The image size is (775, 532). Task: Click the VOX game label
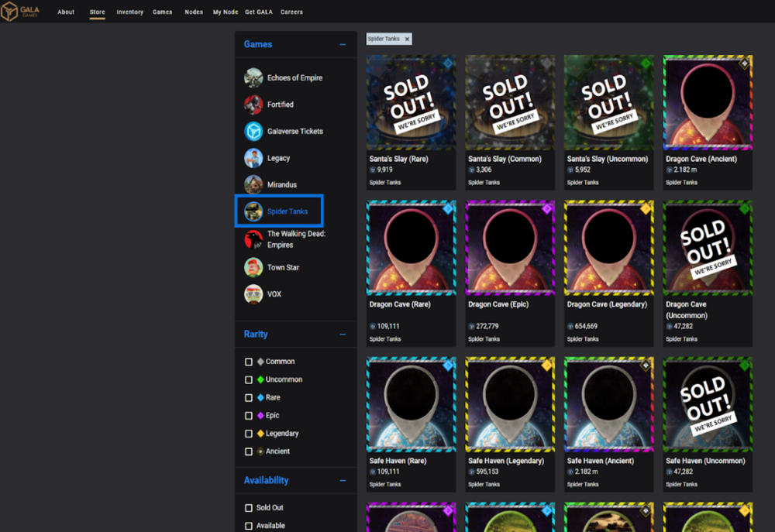274,294
